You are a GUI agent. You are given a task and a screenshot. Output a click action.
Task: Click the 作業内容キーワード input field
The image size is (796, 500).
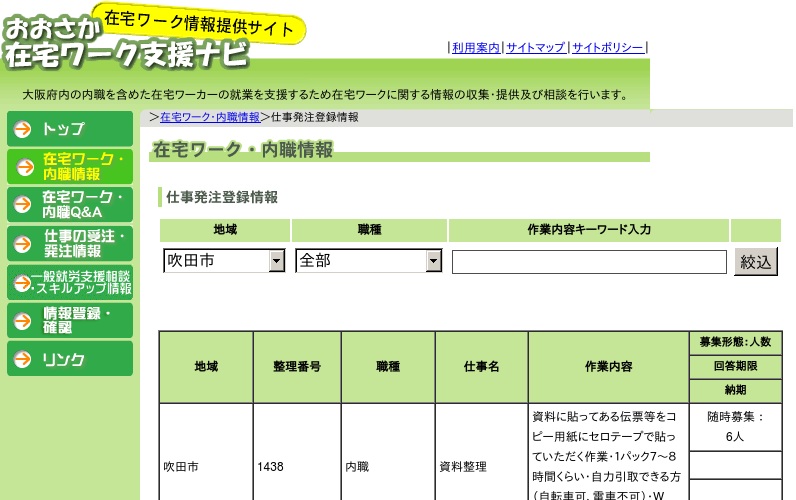pyautogui.click(x=589, y=262)
